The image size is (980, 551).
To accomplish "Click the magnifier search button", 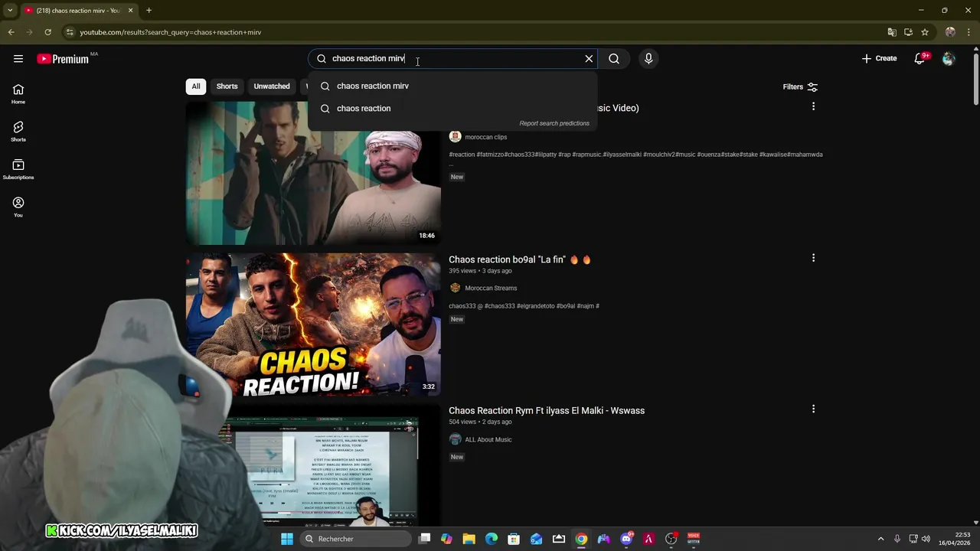I will click(x=614, y=59).
